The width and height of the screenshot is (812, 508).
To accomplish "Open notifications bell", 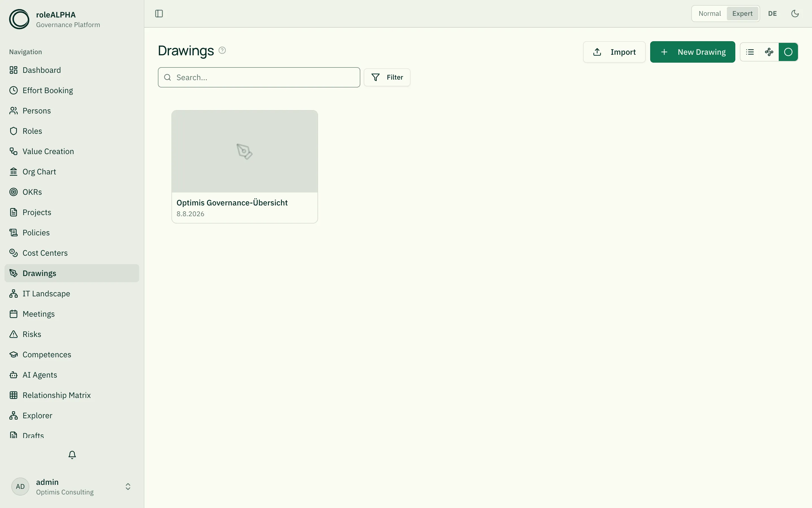I will (x=72, y=455).
